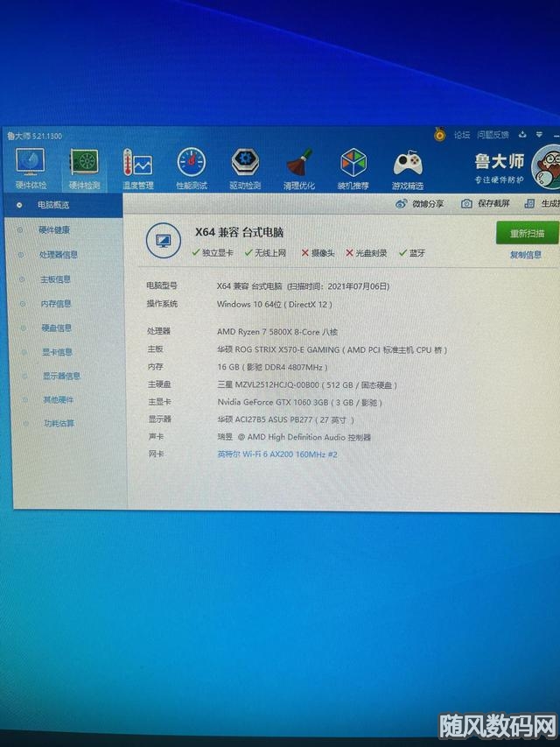Click the 保存截屏 camera icon
The width and height of the screenshot is (560, 747).
(466, 203)
